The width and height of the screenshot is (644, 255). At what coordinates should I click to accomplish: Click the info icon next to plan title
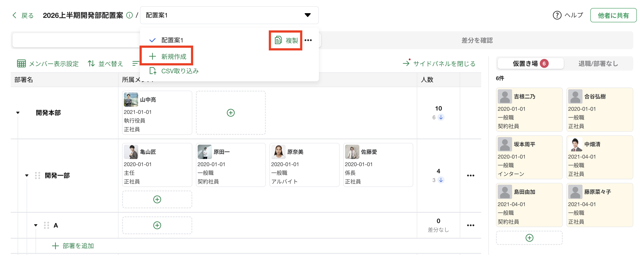[x=129, y=15]
